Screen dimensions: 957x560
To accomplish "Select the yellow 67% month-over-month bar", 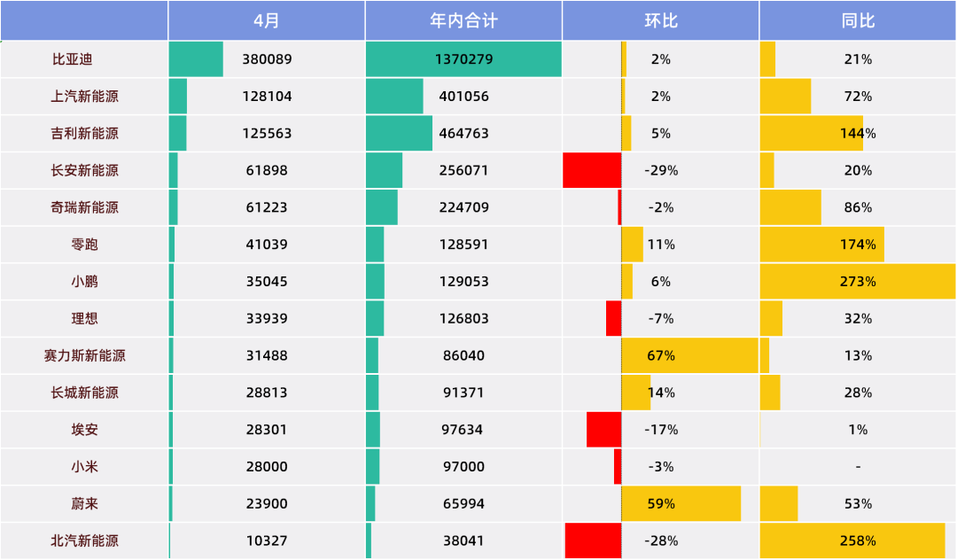I will click(x=689, y=355).
